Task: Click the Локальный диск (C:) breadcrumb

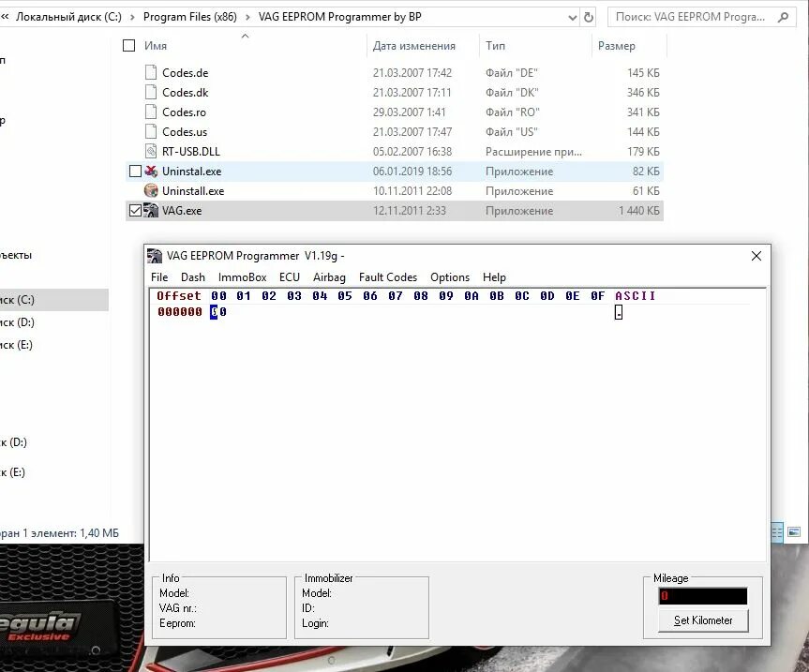Action: (68, 17)
